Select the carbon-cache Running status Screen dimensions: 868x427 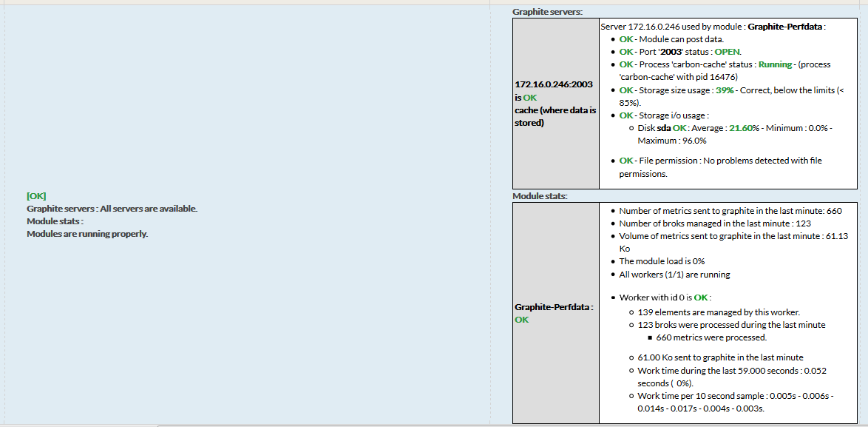pos(775,64)
